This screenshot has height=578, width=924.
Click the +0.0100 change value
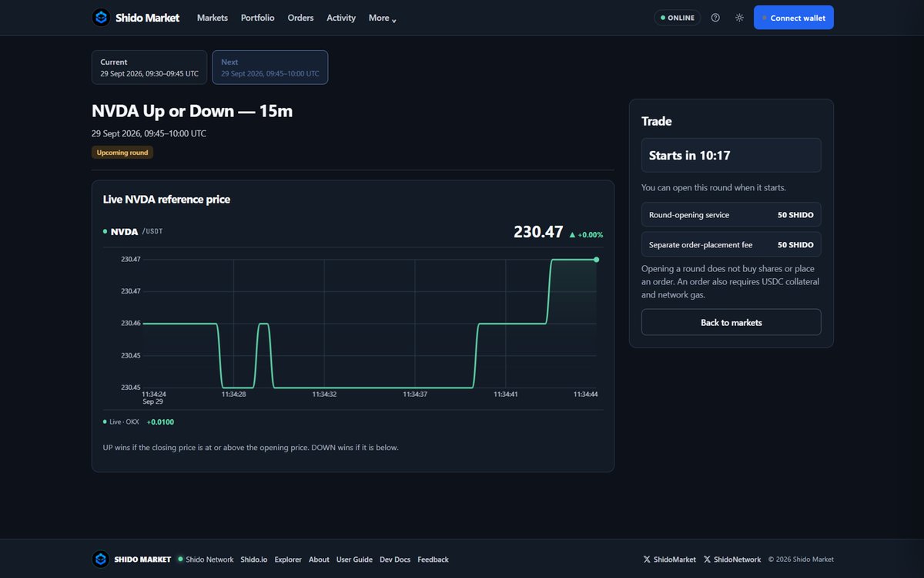(160, 422)
